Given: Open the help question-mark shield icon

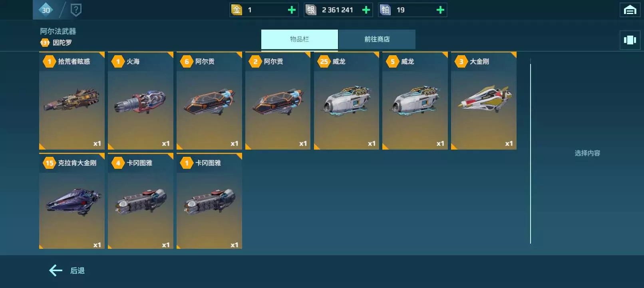Looking at the screenshot, I should (x=76, y=10).
